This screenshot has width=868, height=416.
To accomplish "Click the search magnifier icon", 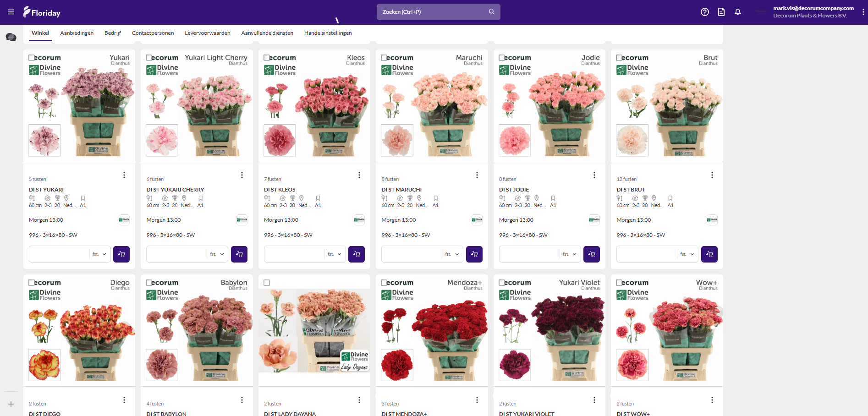I will [491, 12].
